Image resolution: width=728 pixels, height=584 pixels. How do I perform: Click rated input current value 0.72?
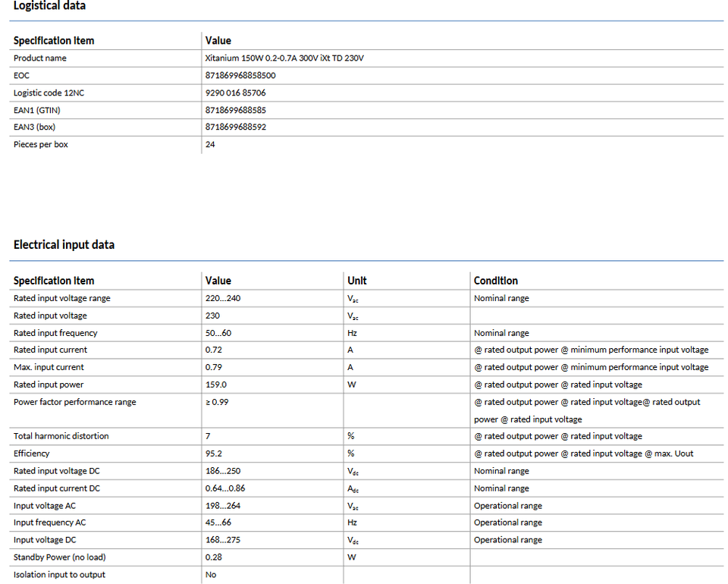214,350
